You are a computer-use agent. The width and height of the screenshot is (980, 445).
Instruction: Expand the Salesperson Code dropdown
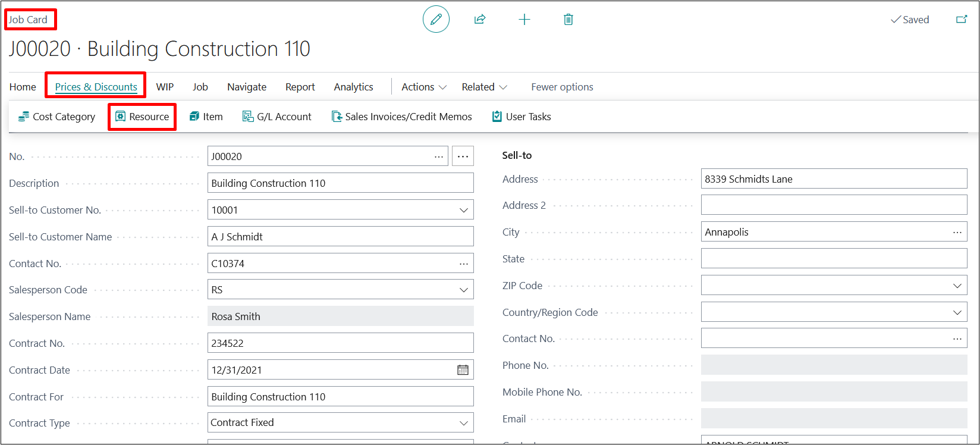coord(463,290)
